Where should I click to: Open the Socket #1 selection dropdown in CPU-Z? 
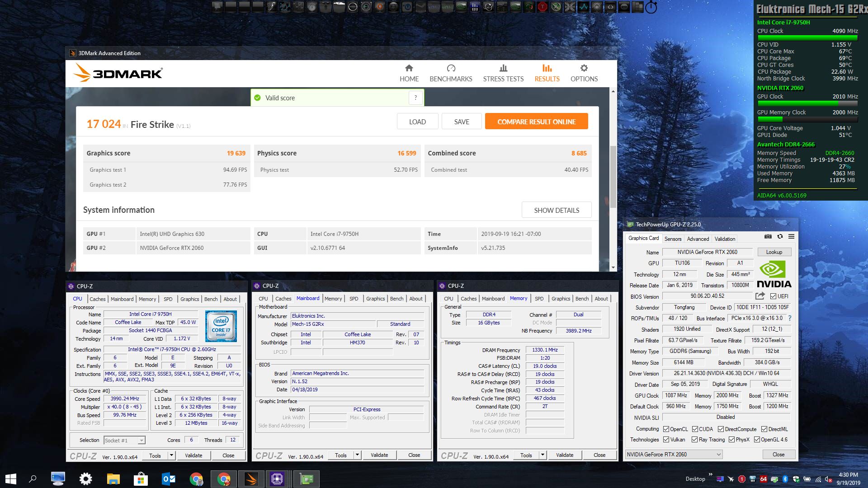(x=124, y=441)
